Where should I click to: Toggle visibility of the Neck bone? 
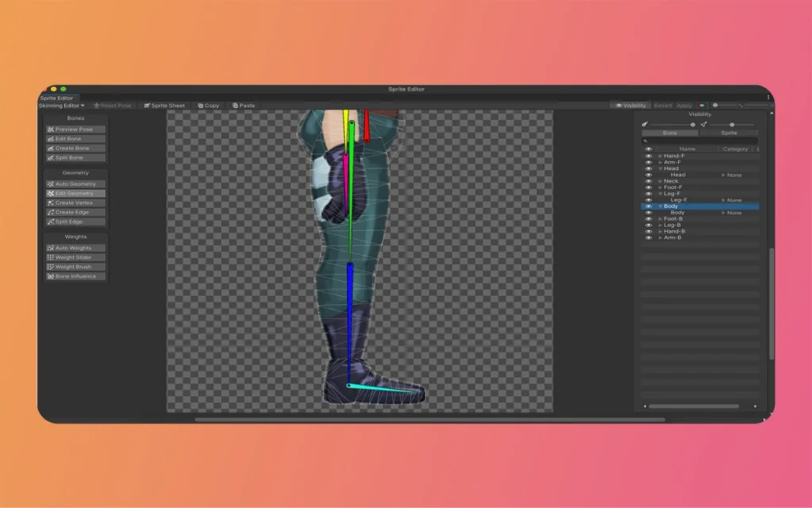click(x=649, y=181)
